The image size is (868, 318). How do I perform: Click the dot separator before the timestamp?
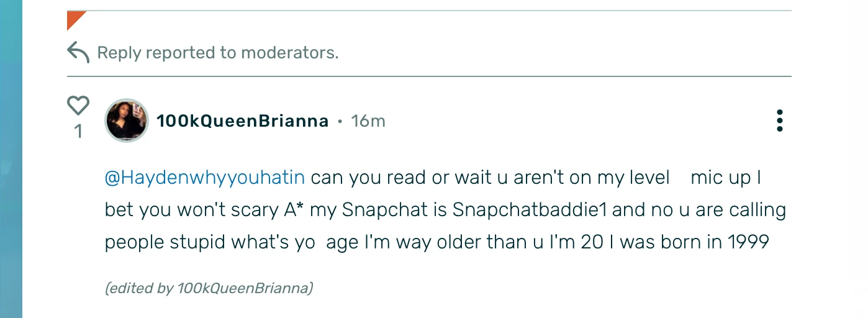(x=340, y=122)
